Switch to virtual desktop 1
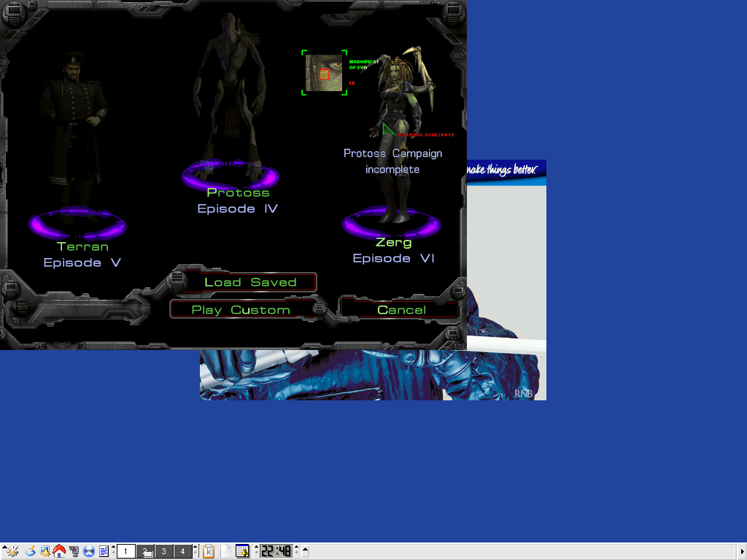The height and width of the screenshot is (560, 747). [125, 551]
